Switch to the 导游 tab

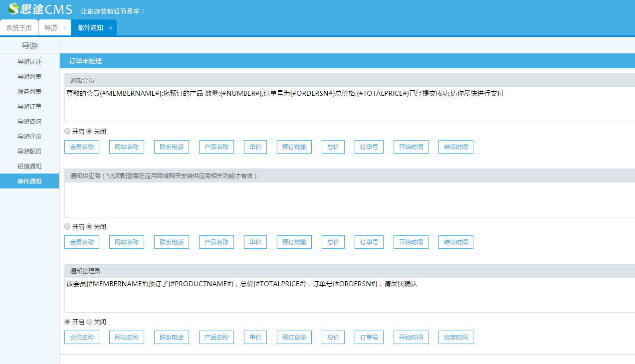point(51,28)
